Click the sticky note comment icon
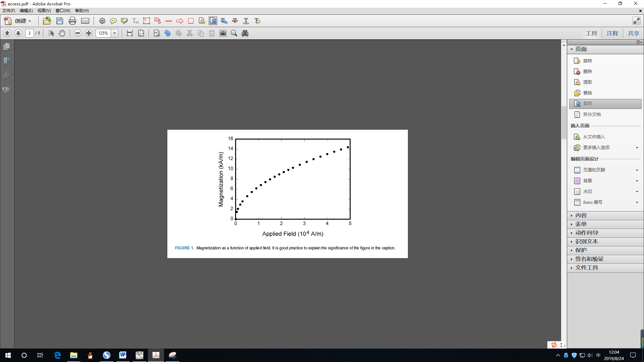The image size is (644, 362). (113, 21)
